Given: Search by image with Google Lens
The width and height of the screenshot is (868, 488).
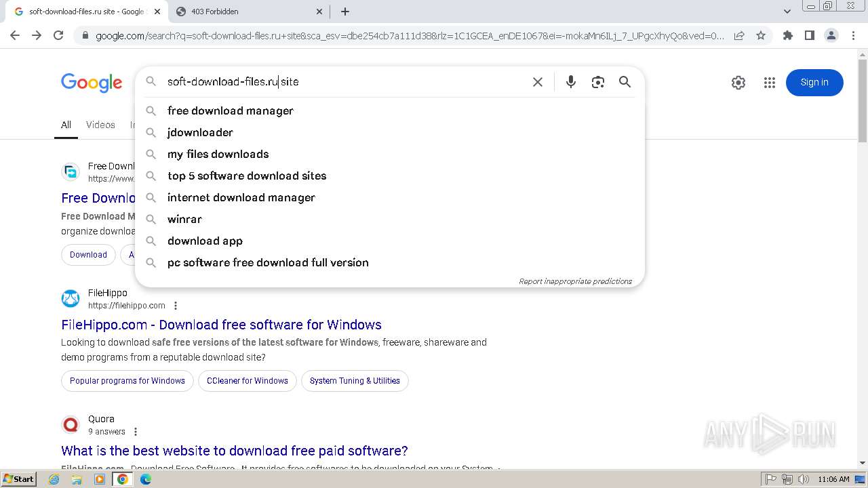Looking at the screenshot, I should (x=597, y=82).
